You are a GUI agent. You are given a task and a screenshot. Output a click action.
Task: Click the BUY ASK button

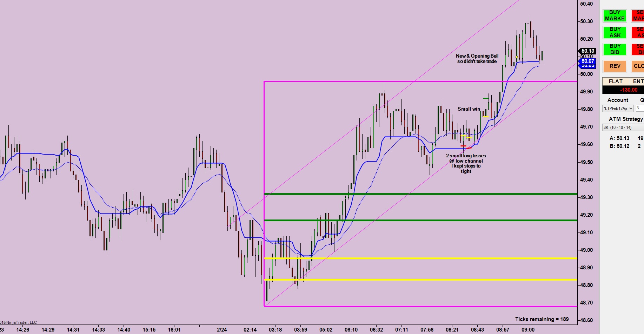(x=615, y=32)
